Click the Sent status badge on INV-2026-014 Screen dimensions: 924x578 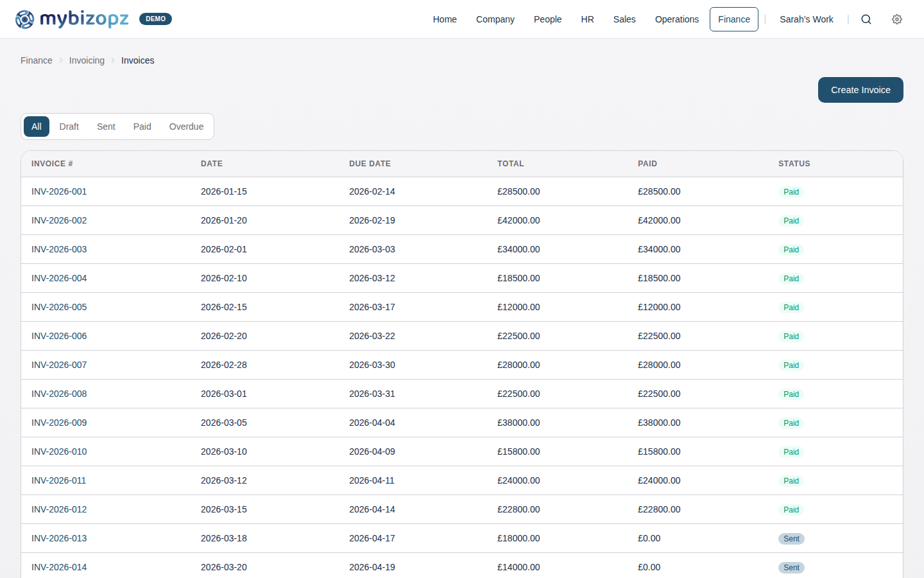pos(791,568)
